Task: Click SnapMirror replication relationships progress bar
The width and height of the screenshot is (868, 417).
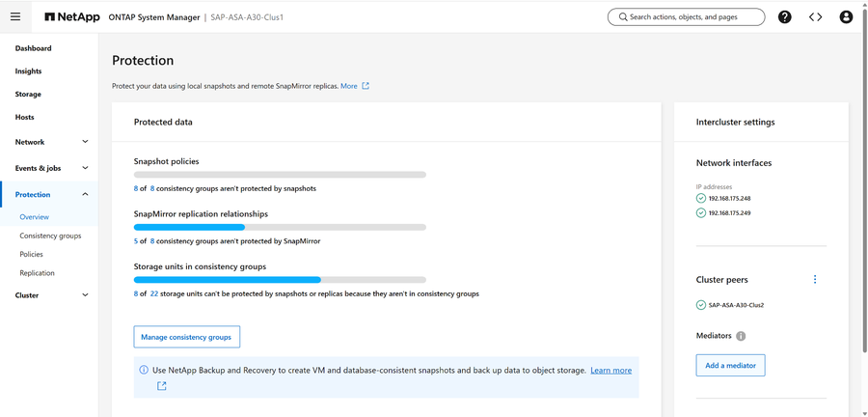Action: (280, 227)
